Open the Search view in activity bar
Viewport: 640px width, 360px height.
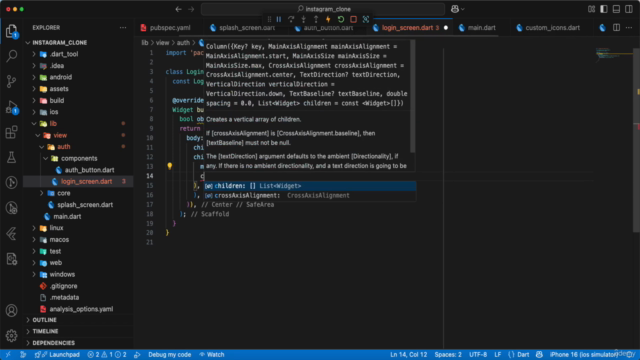tap(11, 56)
